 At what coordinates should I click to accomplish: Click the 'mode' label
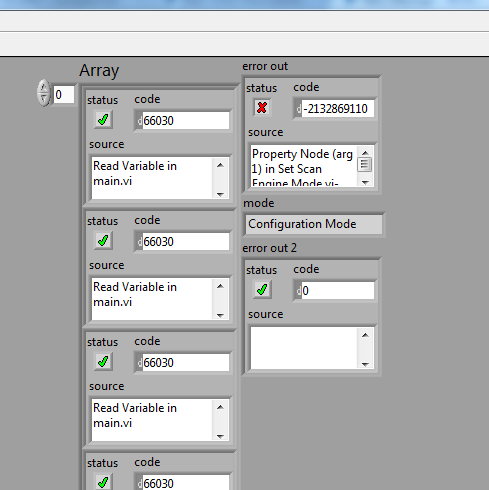click(x=259, y=203)
